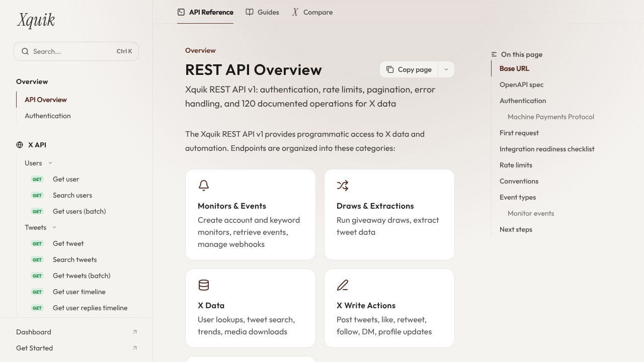The width and height of the screenshot is (644, 362).
Task: Collapse the Tweets section chevron
Action: coord(54,227)
